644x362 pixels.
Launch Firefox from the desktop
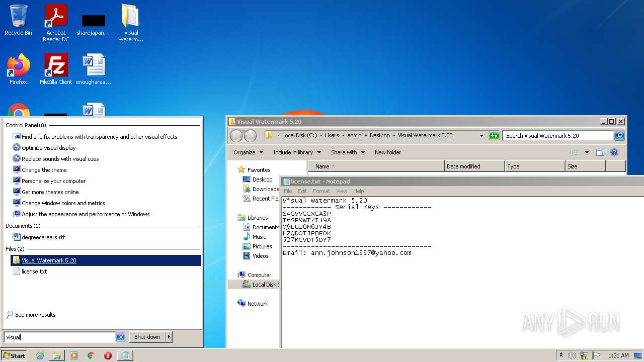(18, 69)
